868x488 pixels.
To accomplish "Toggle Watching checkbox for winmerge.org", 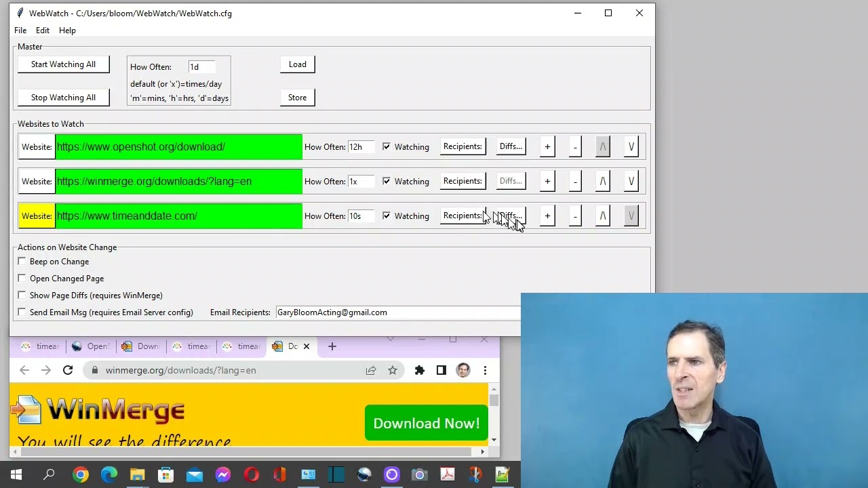I will [387, 181].
